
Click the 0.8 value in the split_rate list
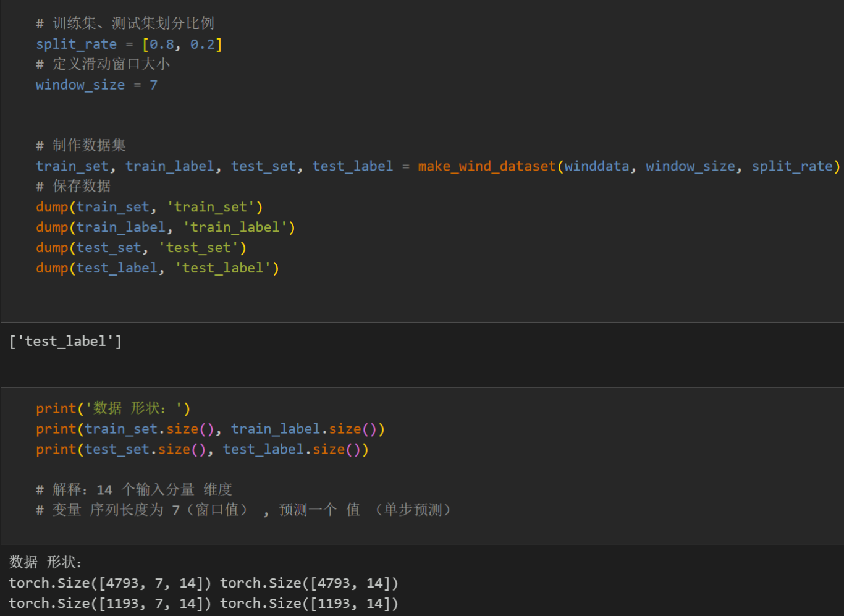click(x=162, y=44)
